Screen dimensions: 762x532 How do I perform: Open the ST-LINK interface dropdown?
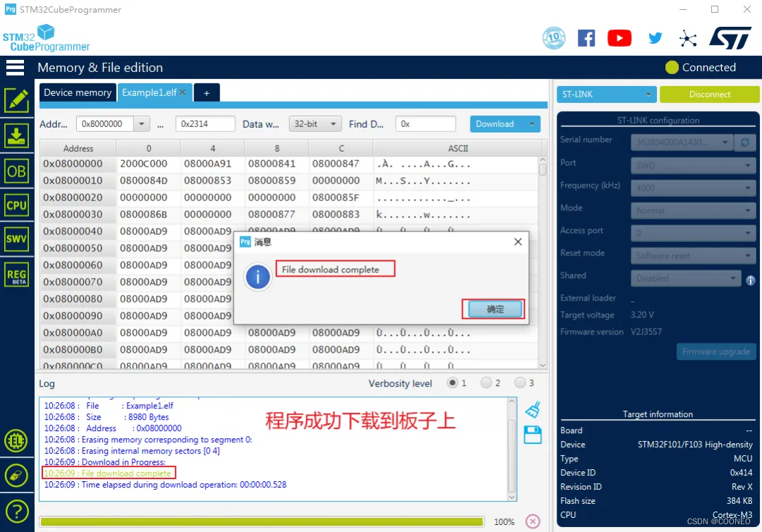(x=607, y=95)
